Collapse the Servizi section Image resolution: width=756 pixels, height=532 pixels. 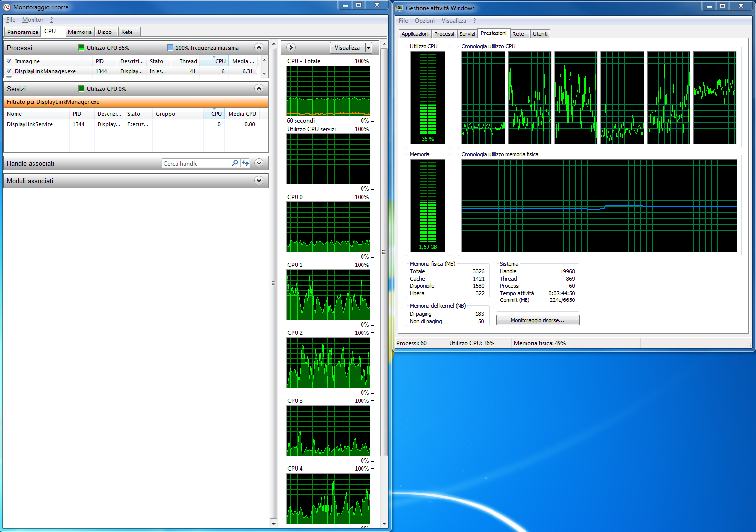pos(259,89)
